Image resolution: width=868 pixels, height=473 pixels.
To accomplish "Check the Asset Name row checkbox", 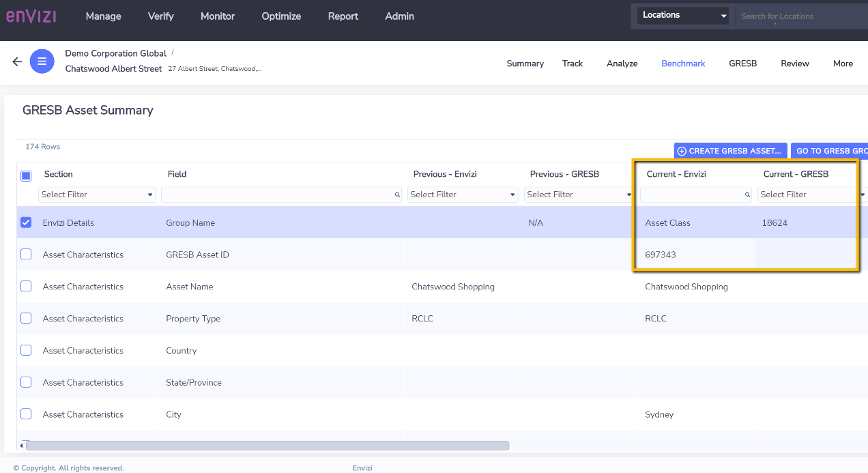I will 26,286.
